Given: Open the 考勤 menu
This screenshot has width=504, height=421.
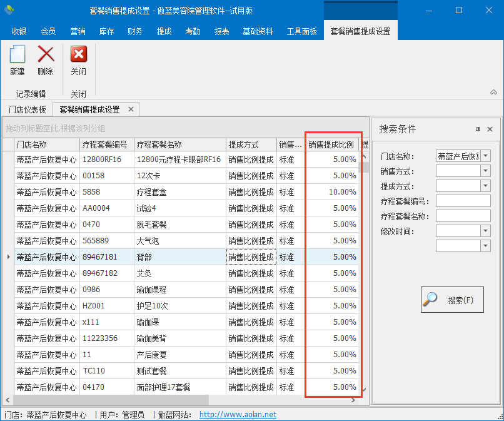Looking at the screenshot, I should pos(193,31).
